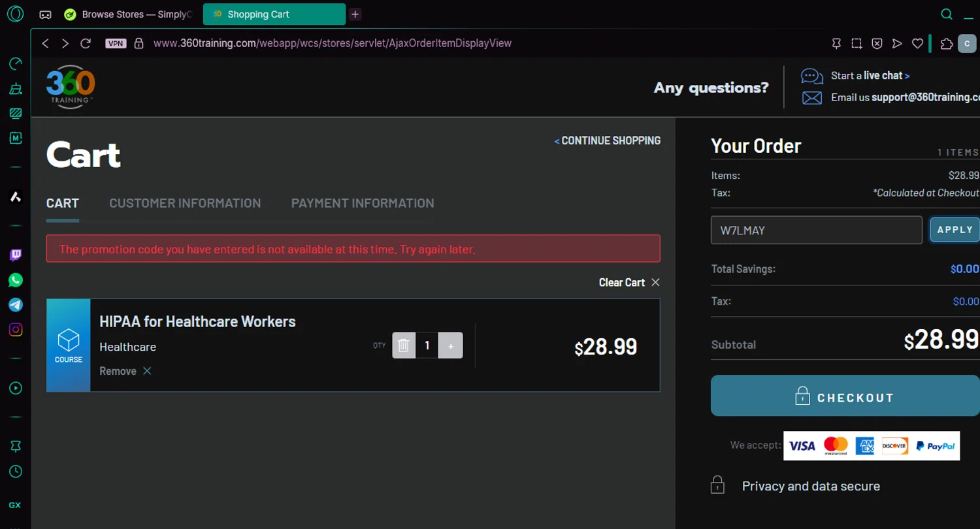This screenshot has height=529, width=980.
Task: Toggle the VPN badge in address bar
Action: click(116, 43)
